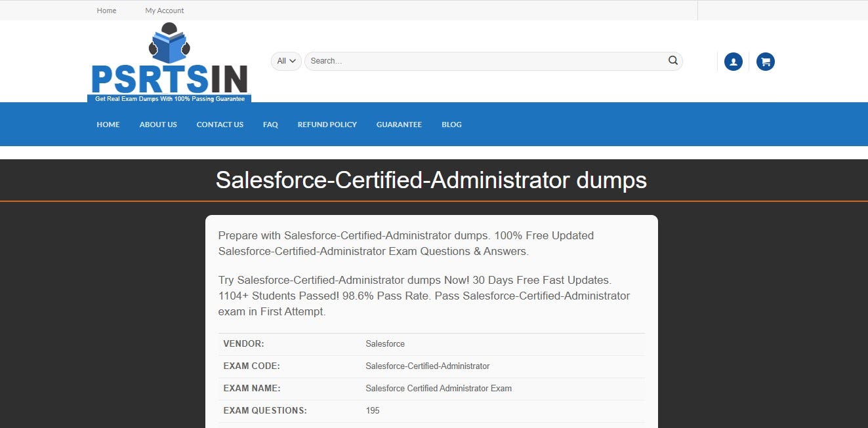Open the shopping cart icon
The width and height of the screenshot is (868, 428).
pos(765,62)
